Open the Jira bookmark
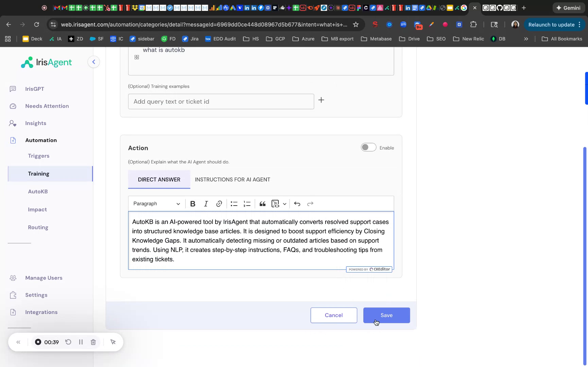The image size is (588, 367). pos(190,39)
